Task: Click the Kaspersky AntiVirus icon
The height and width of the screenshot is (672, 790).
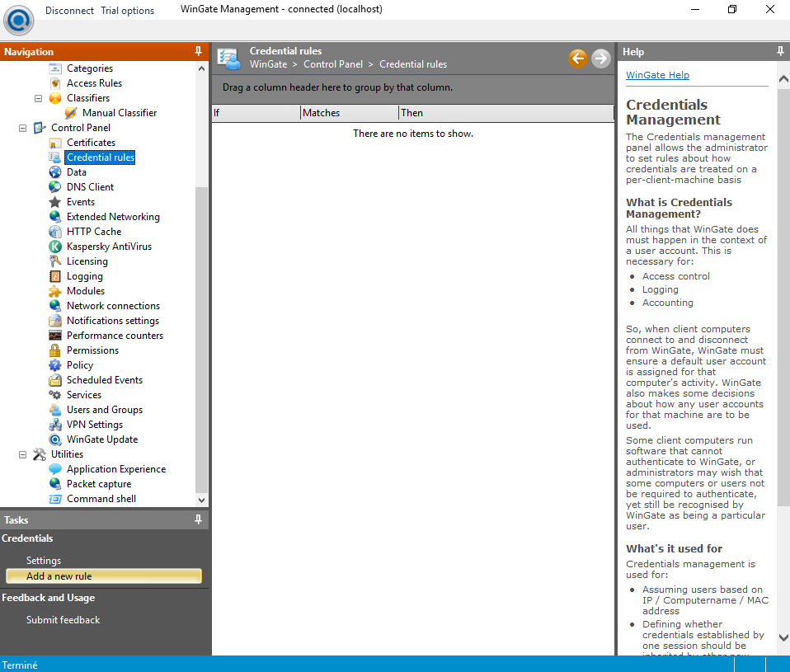Action: [x=55, y=247]
